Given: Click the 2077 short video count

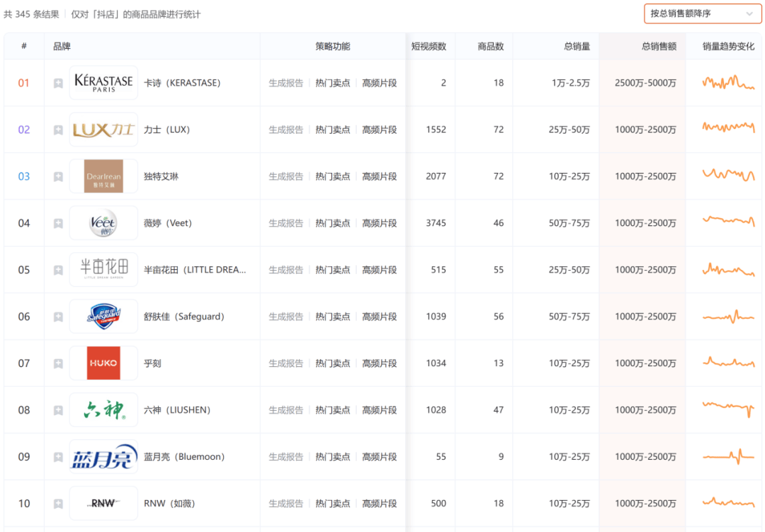Looking at the screenshot, I should pos(436,176).
